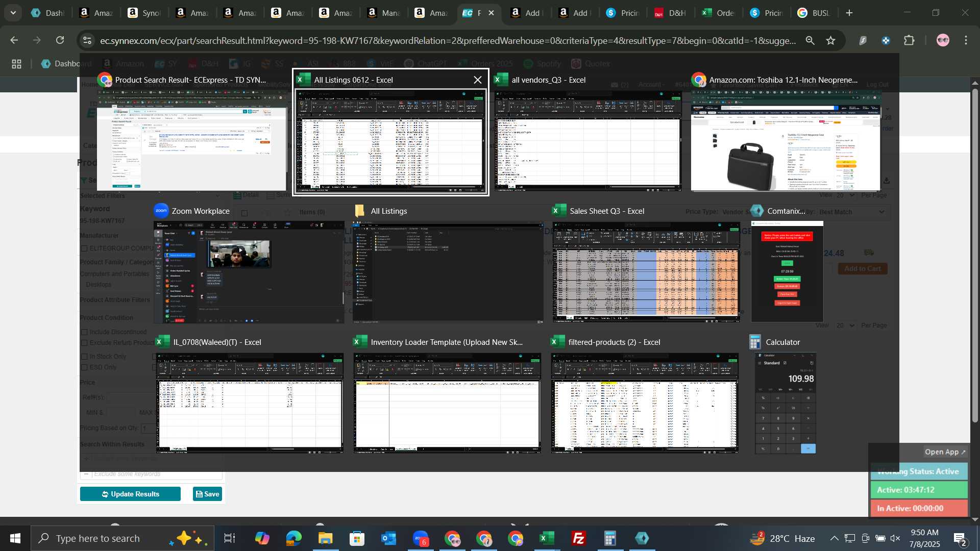This screenshot has width=980, height=551.
Task: Click the address bar URL field
Action: [x=448, y=40]
